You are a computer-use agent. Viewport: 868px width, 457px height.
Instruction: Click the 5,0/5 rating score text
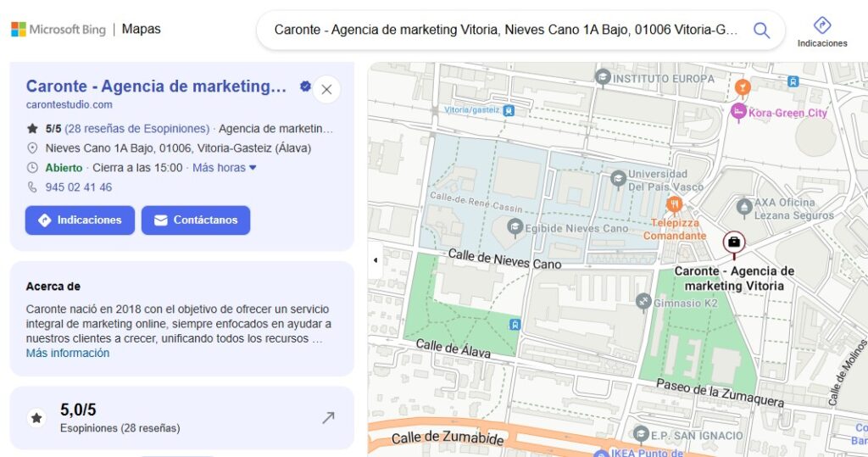coord(78,410)
